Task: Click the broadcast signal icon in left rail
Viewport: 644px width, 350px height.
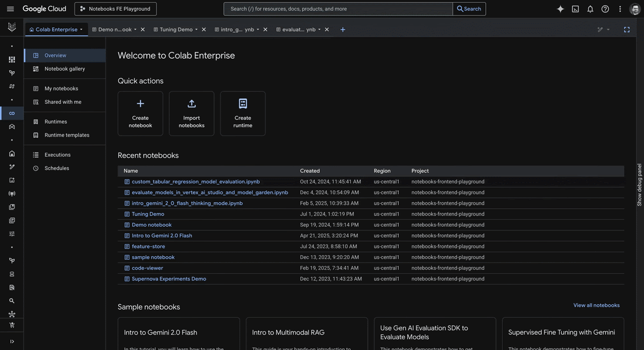Action: point(12,194)
